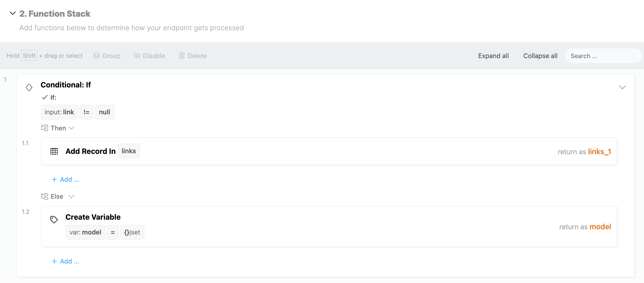Click the Else branch tree icon
Screen dimensions: 644x283
45,196
